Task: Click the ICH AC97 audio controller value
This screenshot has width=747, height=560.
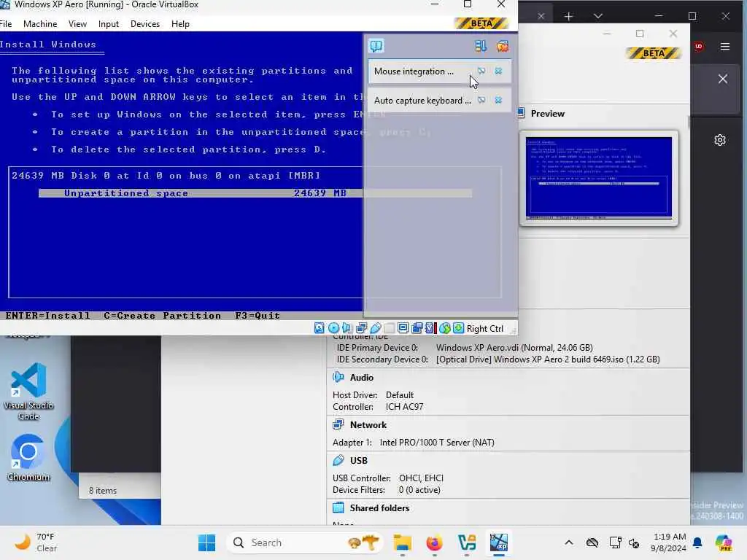Action: [x=404, y=407]
